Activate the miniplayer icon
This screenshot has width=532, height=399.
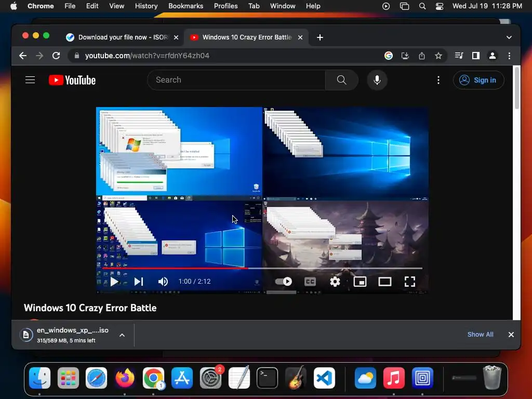[360, 282]
